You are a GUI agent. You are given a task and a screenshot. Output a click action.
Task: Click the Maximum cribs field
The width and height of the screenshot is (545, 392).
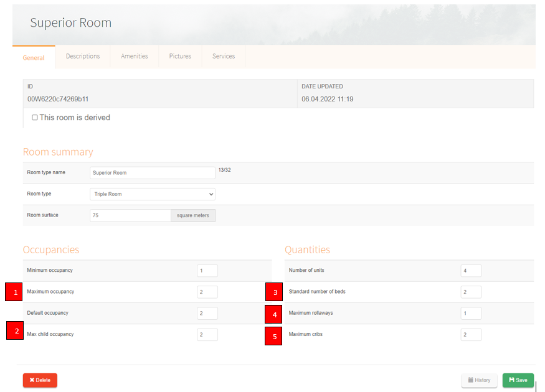(x=472, y=334)
